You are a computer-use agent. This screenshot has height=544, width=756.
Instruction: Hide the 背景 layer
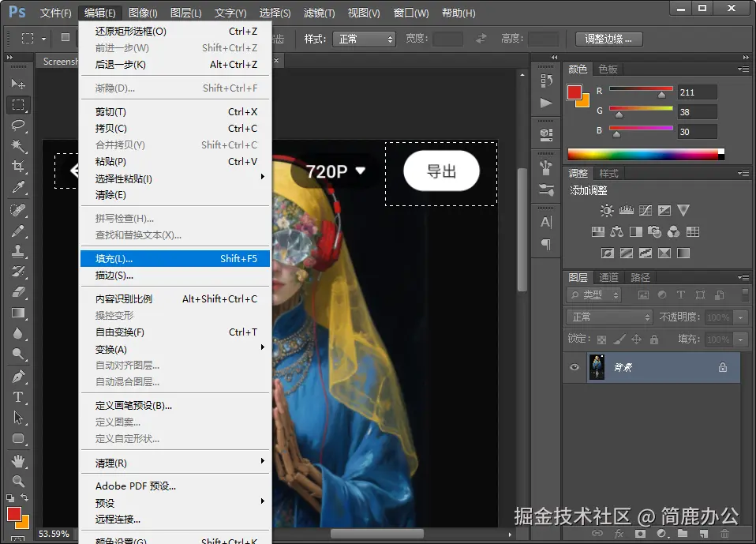pos(575,366)
